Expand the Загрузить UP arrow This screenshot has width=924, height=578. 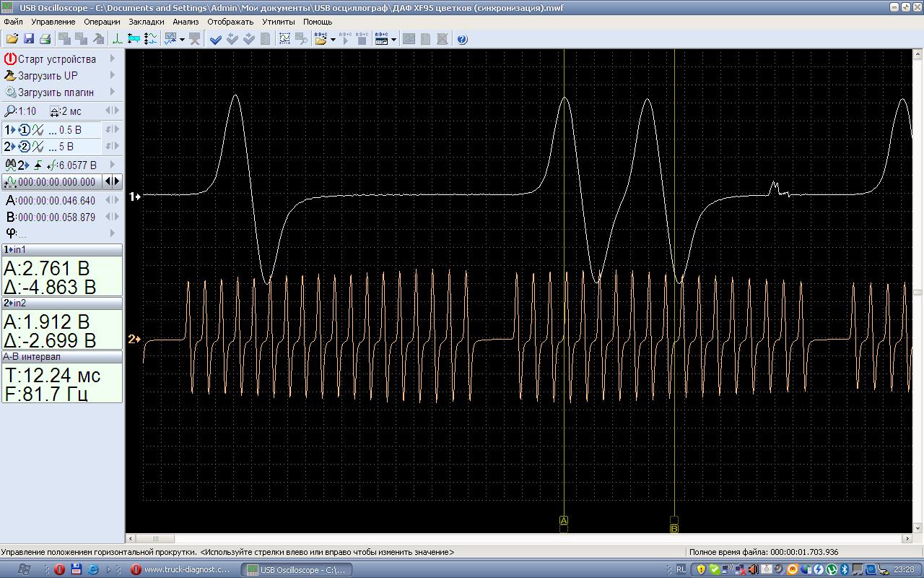(113, 75)
